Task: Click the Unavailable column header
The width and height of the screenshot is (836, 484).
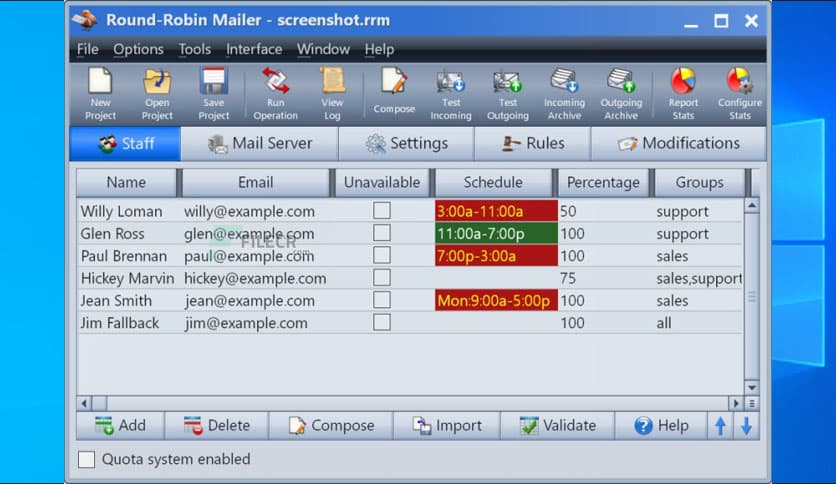Action: [382, 182]
